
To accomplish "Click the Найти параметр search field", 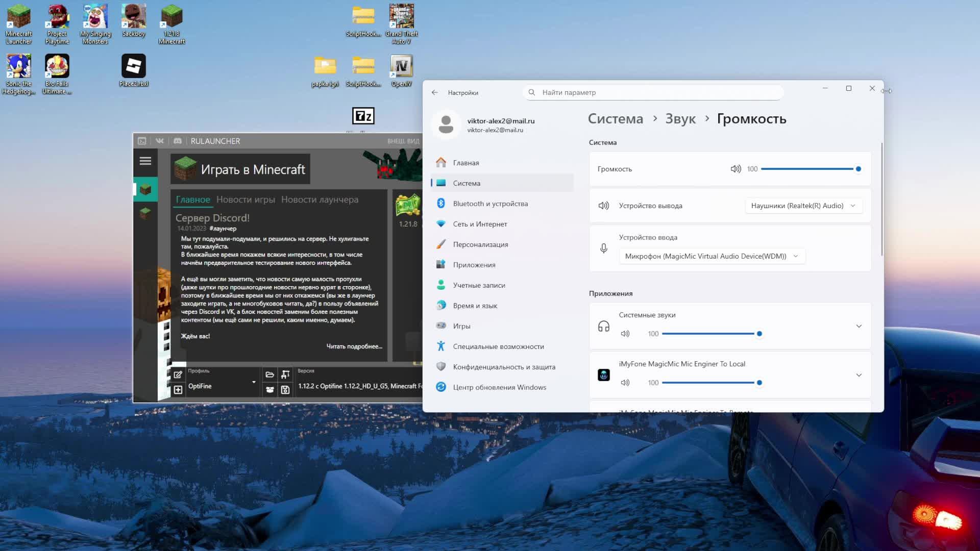I will pos(653,92).
